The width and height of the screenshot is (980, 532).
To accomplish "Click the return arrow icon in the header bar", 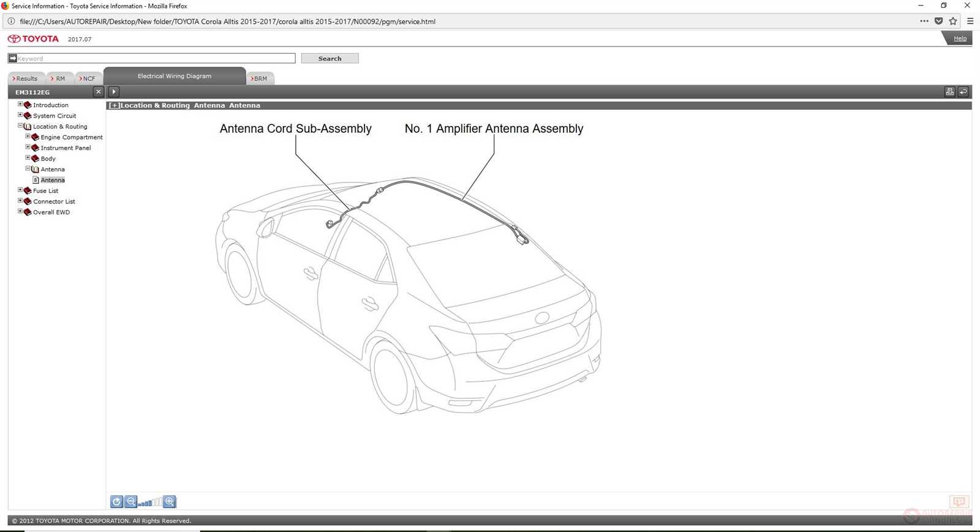I will coord(963,92).
